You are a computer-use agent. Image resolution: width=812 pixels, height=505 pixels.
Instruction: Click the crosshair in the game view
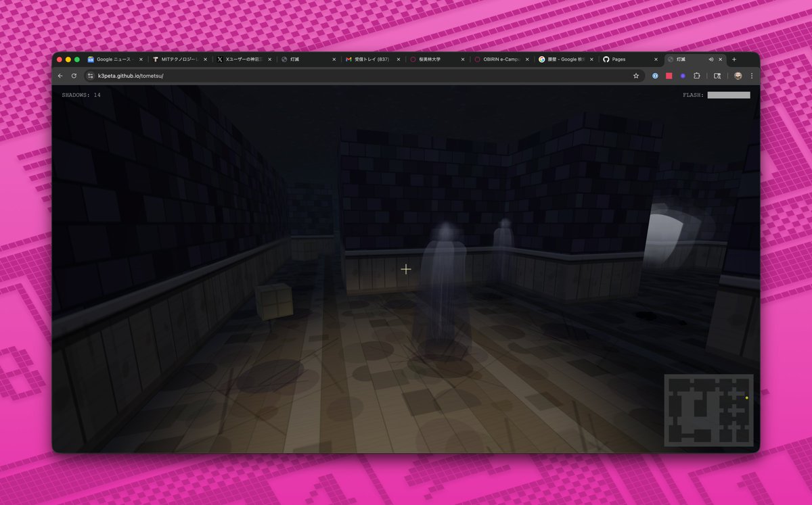pos(406,269)
